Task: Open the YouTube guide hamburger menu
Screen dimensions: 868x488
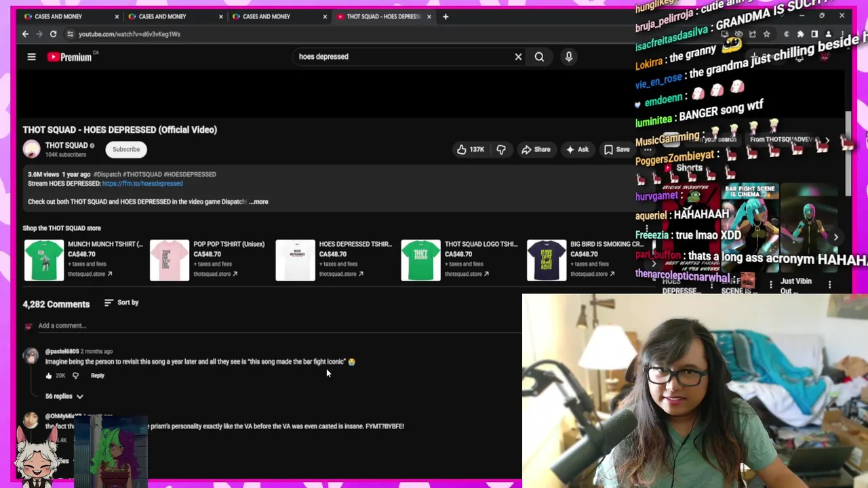Action: tap(31, 57)
